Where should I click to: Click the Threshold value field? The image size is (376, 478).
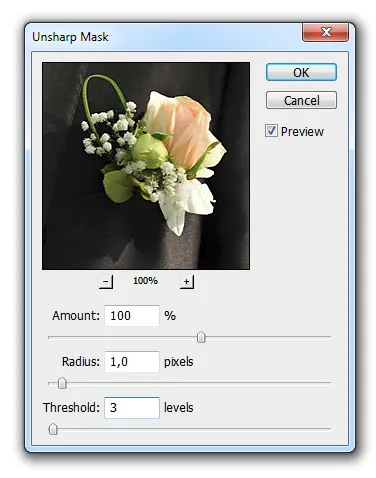pyautogui.click(x=132, y=408)
